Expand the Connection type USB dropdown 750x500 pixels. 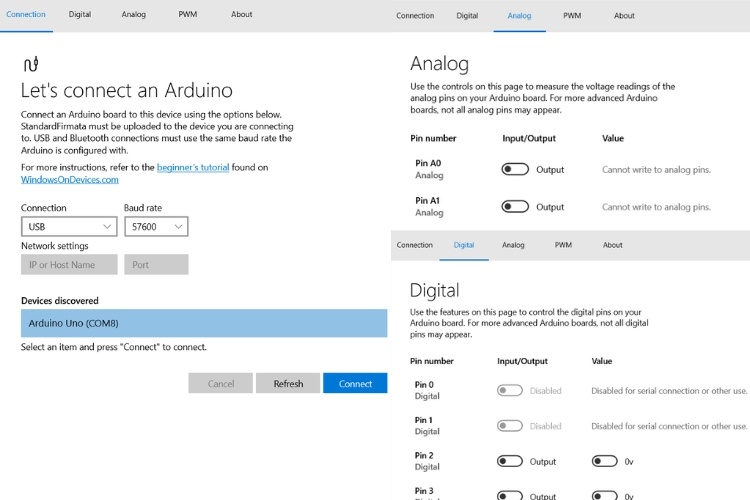[69, 227]
